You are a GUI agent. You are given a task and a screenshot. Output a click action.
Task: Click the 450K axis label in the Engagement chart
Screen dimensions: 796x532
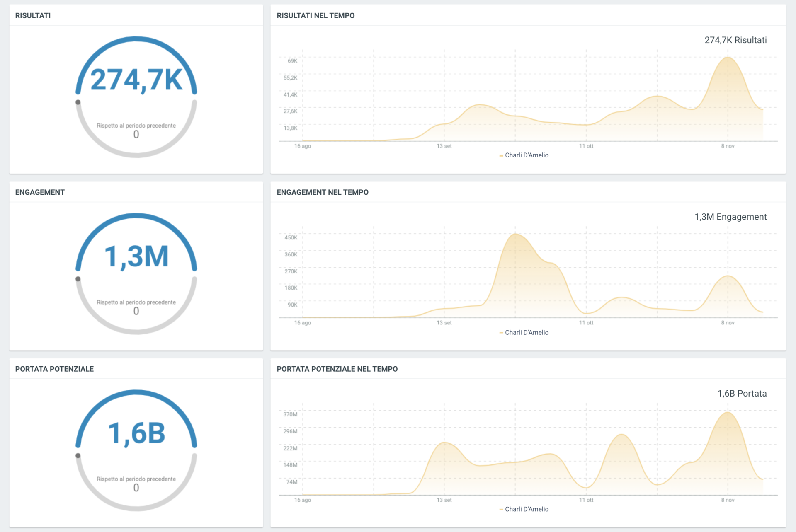291,238
